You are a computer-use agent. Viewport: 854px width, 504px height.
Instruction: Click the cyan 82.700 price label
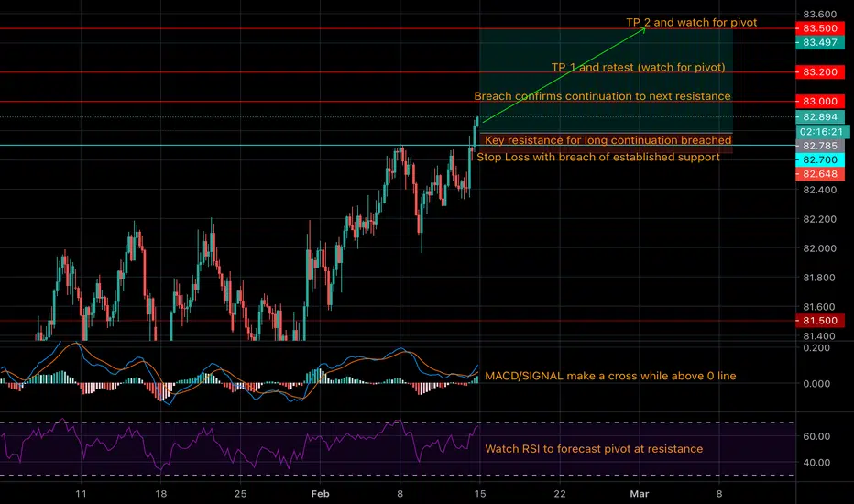[x=820, y=160]
